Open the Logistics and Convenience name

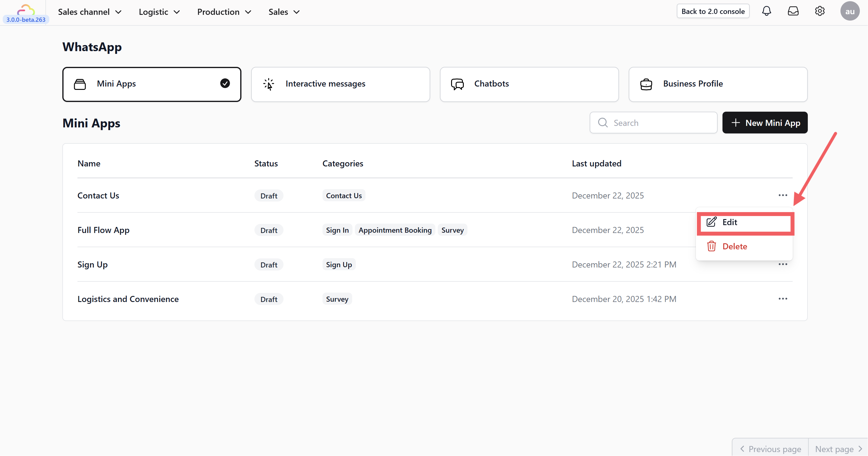pos(128,299)
